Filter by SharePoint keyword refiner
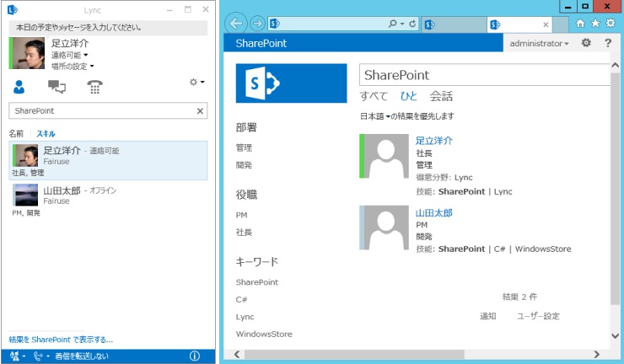Viewport: 624px width, 364px height. [257, 282]
